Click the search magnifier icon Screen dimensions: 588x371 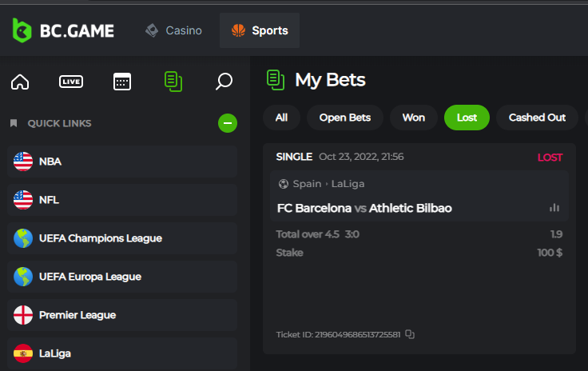tap(224, 82)
